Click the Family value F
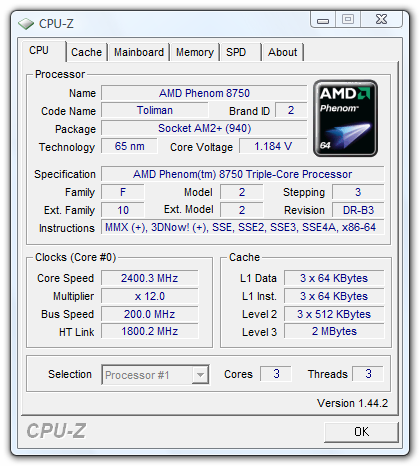420x466 pixels. (x=123, y=192)
